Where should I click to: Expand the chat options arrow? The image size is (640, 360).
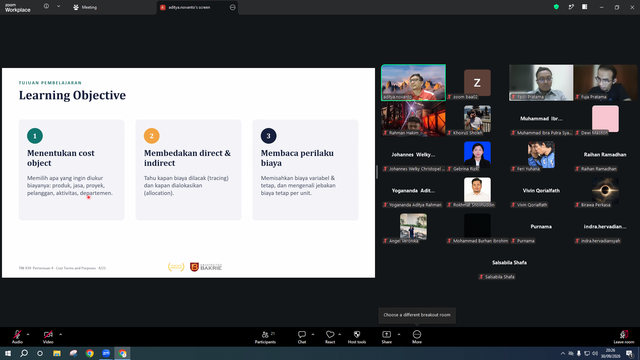pos(313,334)
